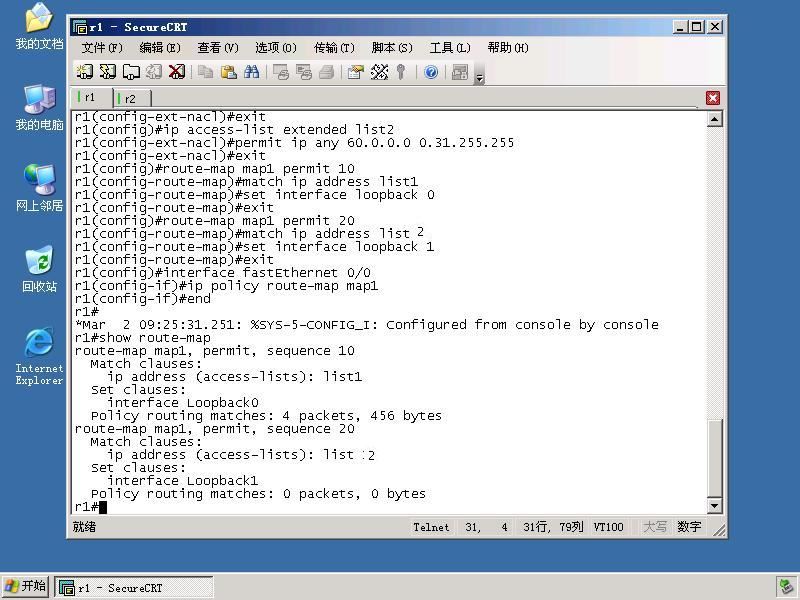Click '就绪' status bar text
800x600 pixels.
click(x=84, y=527)
